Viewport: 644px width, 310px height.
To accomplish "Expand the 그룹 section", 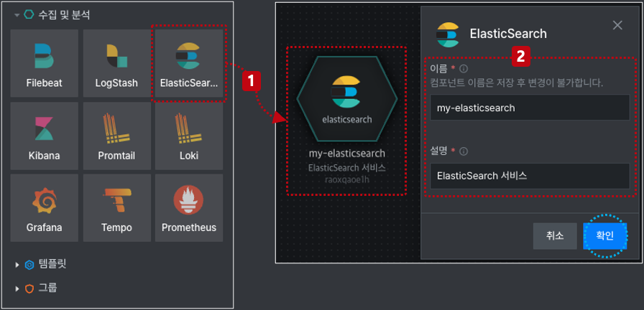I will (17, 288).
